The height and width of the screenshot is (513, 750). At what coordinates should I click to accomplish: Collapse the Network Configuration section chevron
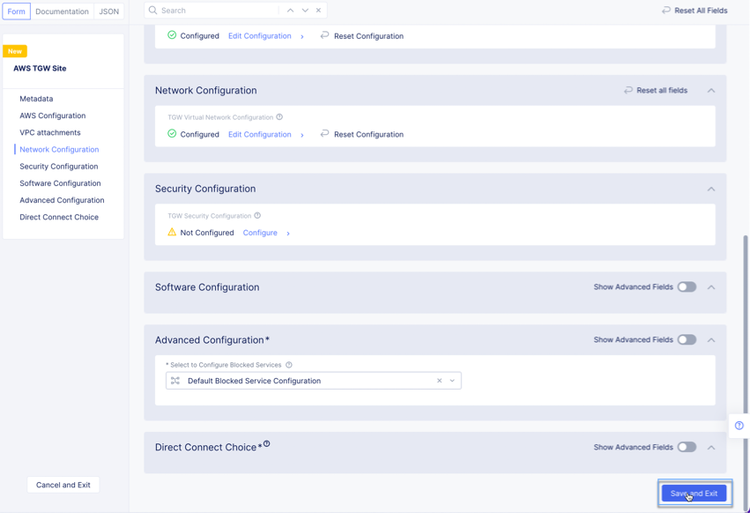pyautogui.click(x=711, y=90)
